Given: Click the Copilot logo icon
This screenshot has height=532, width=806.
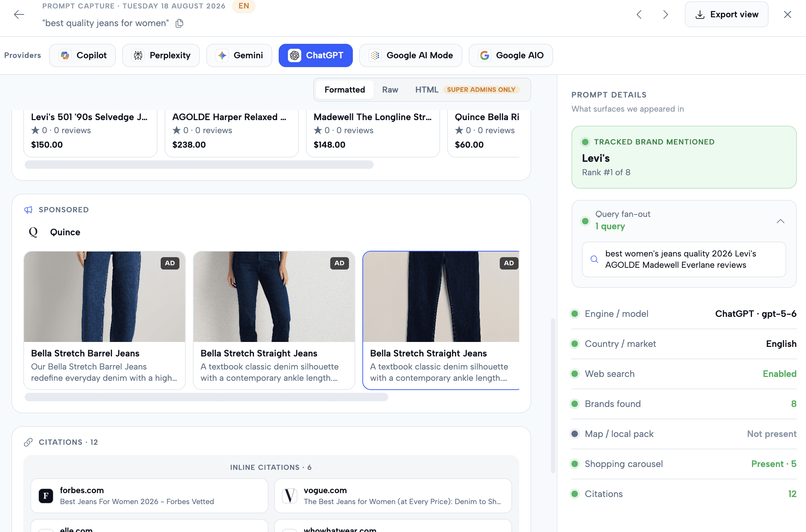Looking at the screenshot, I should [x=65, y=55].
